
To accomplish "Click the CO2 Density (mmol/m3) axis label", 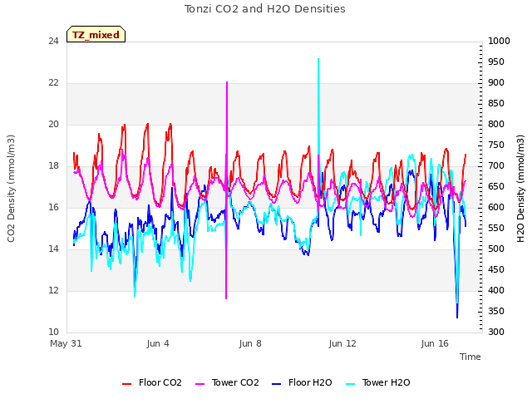I will pos(11,189).
